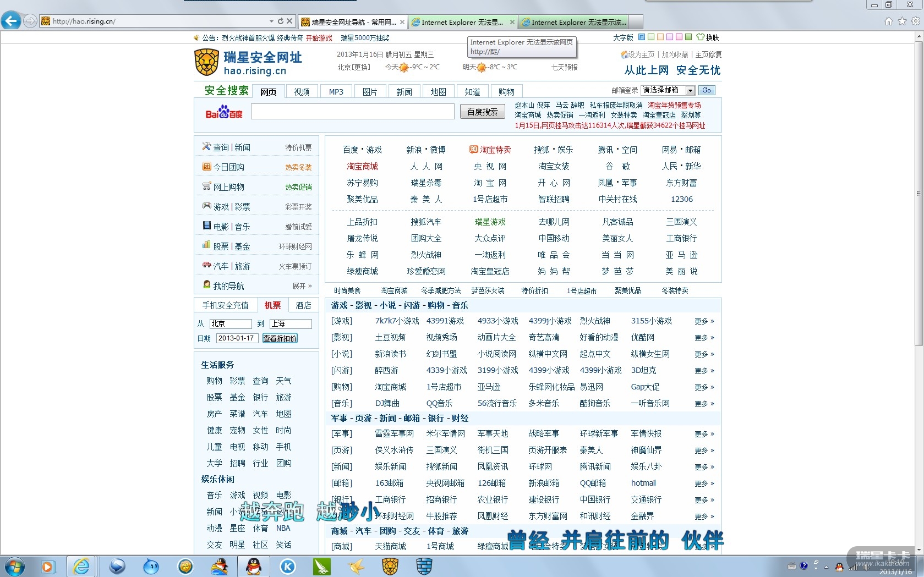This screenshot has height=577, width=924.
Task: Click the IE forward arrow button
Action: (x=30, y=21)
